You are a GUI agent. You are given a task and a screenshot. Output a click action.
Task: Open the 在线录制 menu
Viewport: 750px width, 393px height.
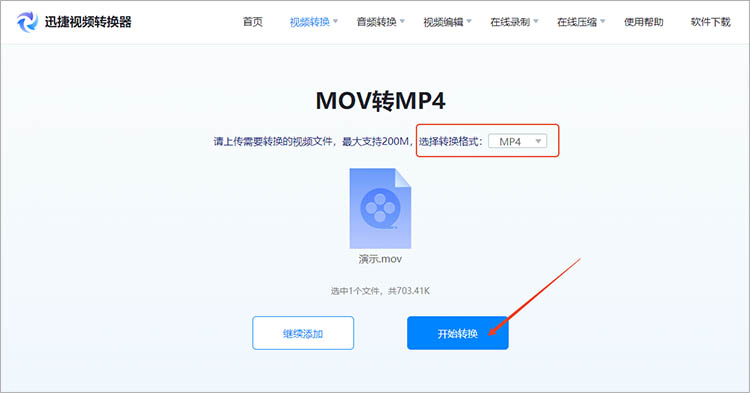pyautogui.click(x=510, y=22)
